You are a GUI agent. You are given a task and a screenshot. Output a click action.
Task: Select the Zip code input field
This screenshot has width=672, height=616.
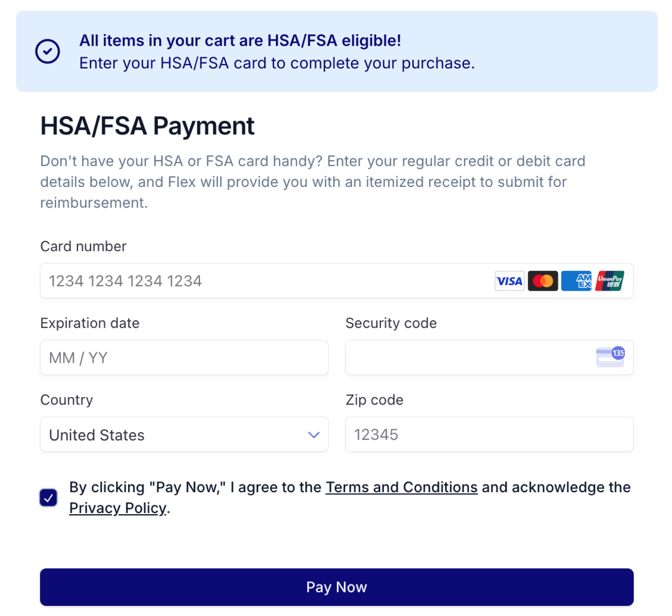[489, 434]
